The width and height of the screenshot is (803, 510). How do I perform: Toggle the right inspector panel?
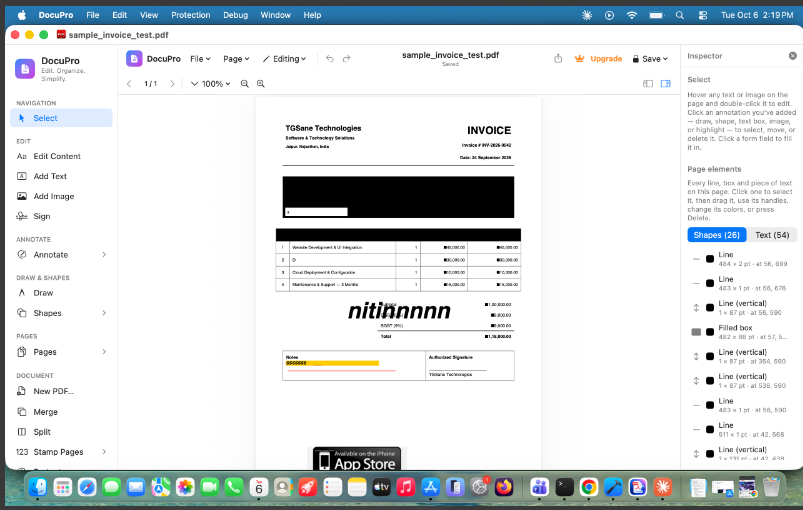click(666, 83)
